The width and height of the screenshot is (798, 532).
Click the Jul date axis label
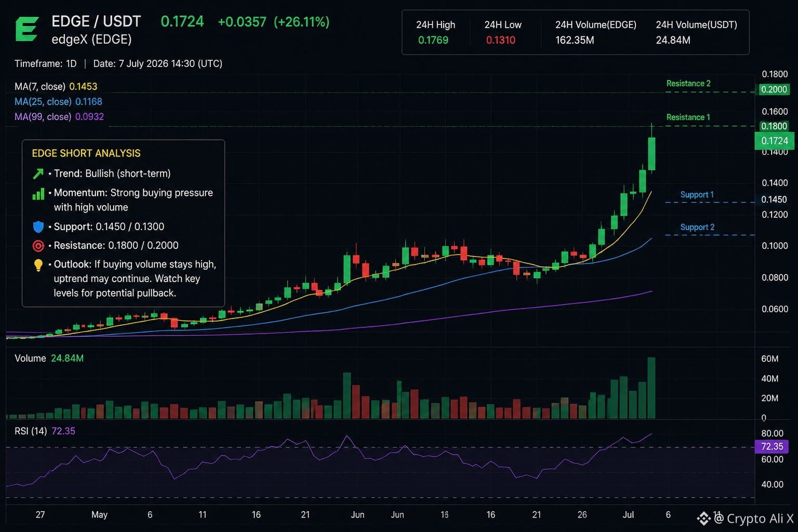628,515
